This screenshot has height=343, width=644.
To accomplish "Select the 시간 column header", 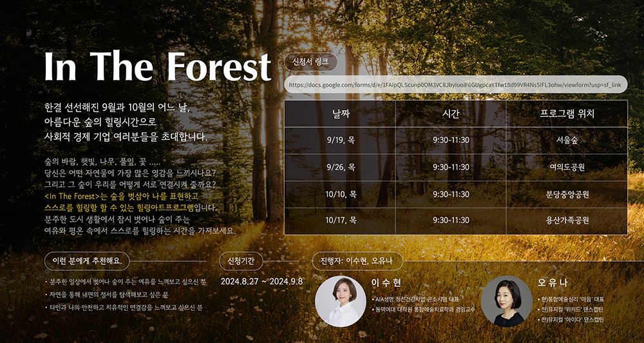I will pyautogui.click(x=451, y=114).
